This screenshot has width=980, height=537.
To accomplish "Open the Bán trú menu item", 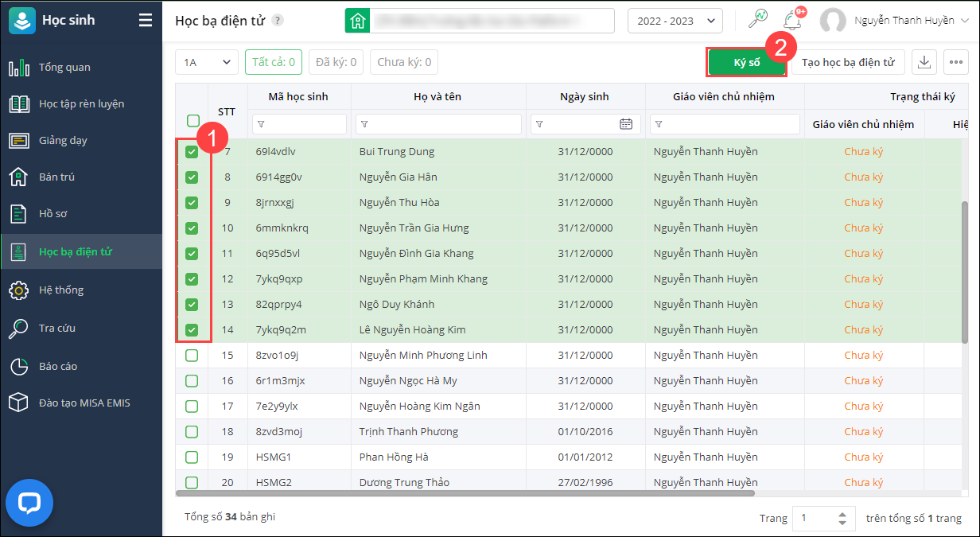I will 81,177.
